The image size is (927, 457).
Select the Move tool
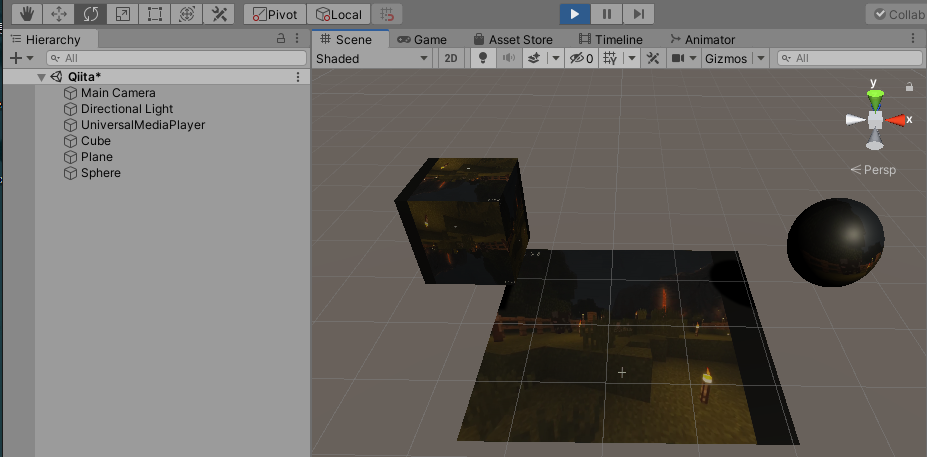point(59,14)
